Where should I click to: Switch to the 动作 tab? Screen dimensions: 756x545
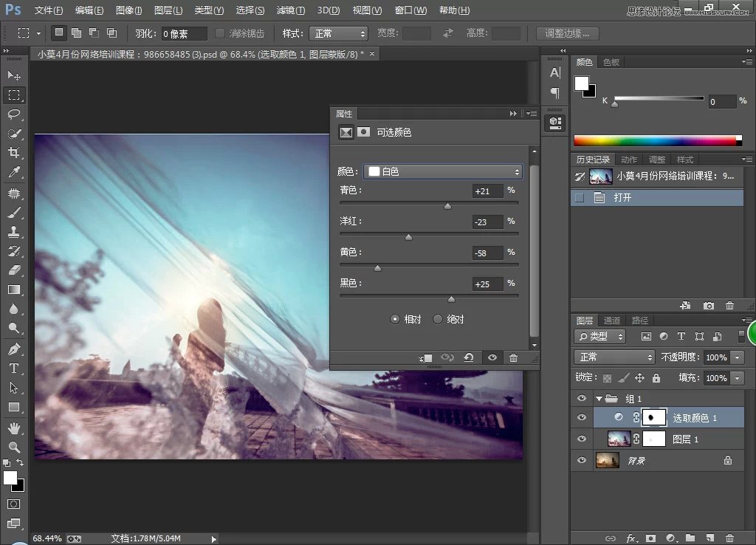click(629, 160)
